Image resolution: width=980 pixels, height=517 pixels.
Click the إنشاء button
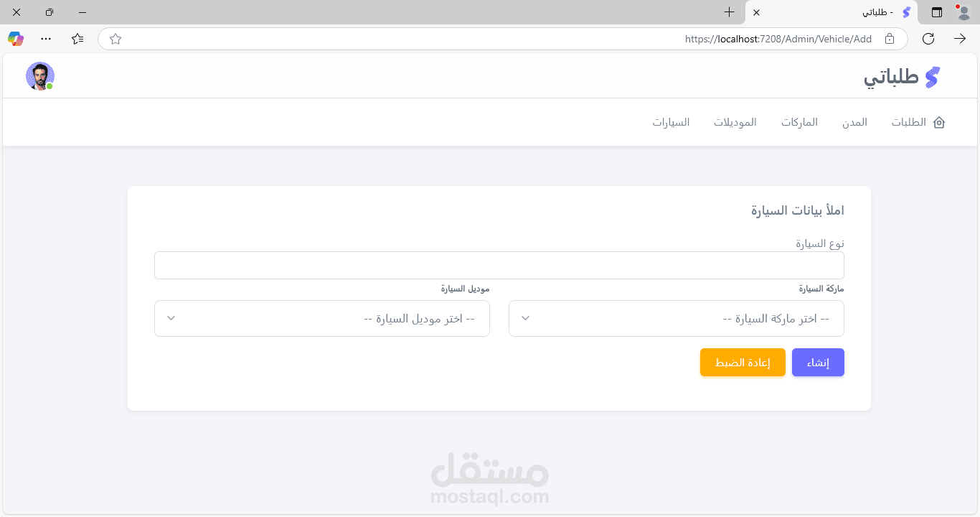(818, 363)
